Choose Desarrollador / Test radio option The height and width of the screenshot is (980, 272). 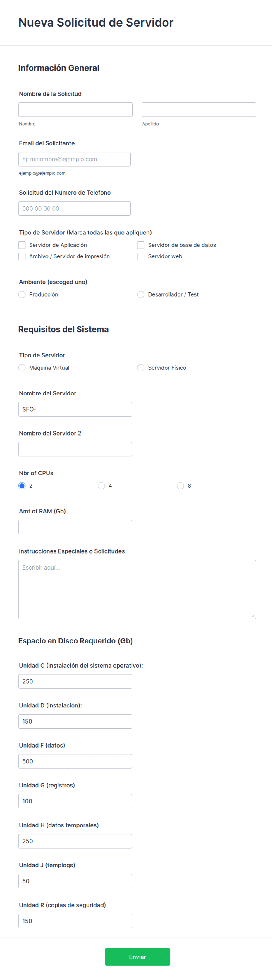141,294
